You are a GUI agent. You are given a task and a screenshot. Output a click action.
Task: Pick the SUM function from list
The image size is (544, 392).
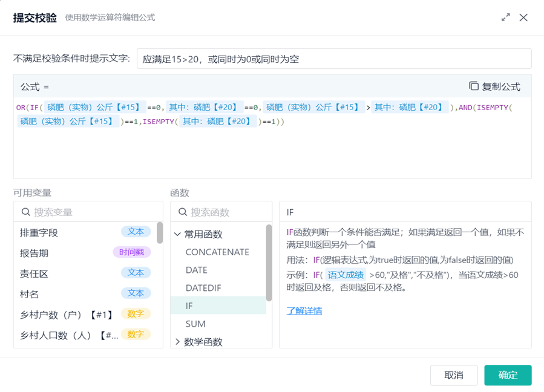[195, 324]
